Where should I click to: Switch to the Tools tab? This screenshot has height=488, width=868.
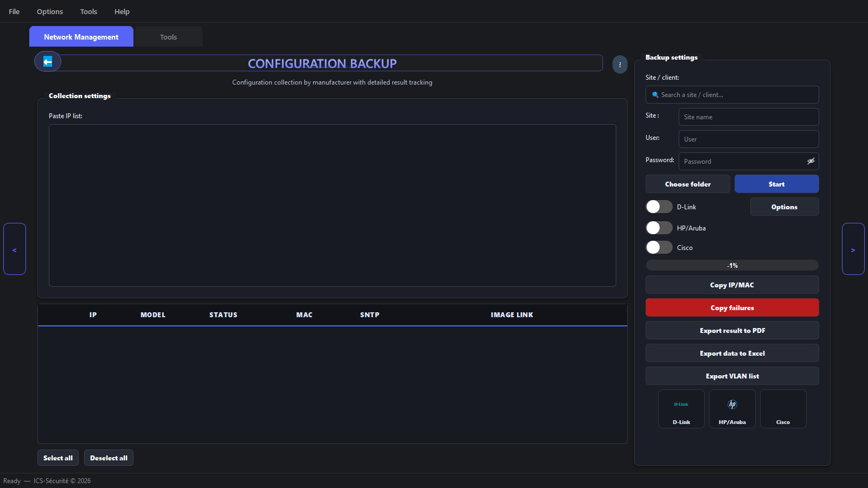(x=168, y=37)
